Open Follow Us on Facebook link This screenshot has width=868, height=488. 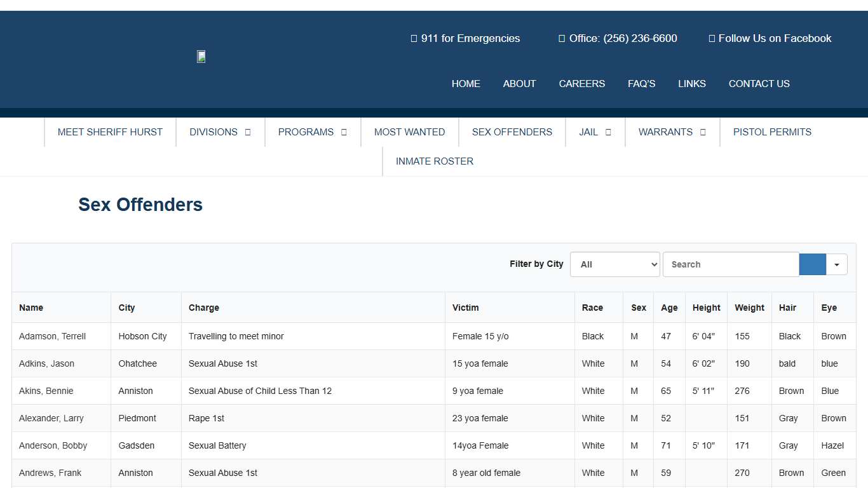(x=770, y=38)
